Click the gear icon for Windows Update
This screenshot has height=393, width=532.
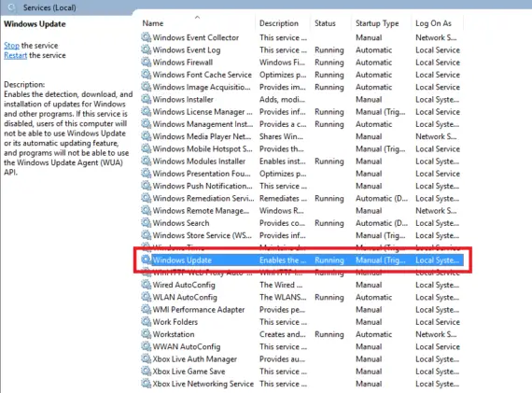146,260
